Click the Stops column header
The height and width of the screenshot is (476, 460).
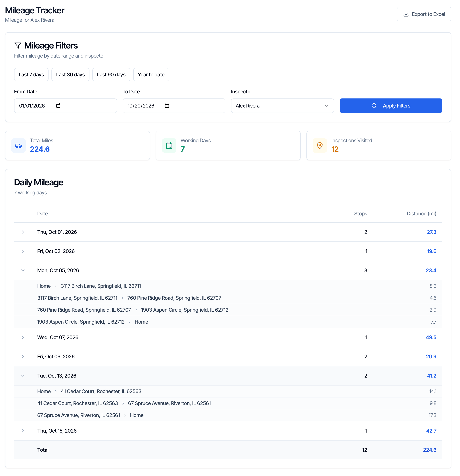360,213
